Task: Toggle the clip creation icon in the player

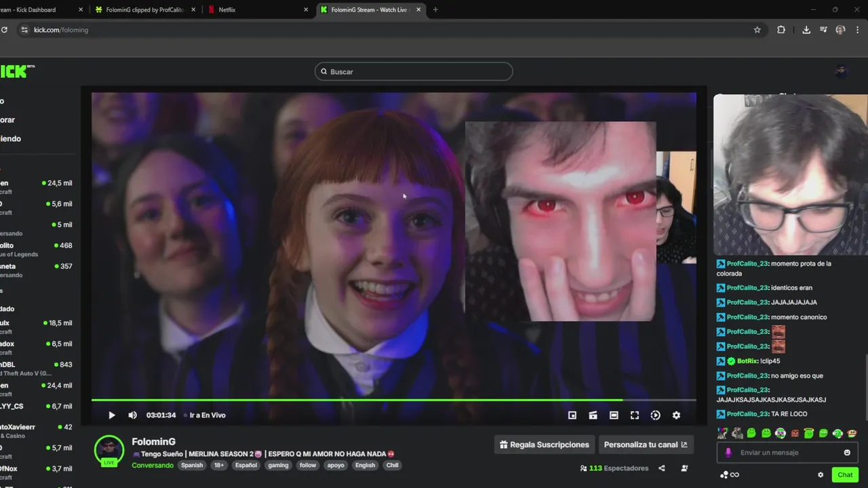Action: (x=593, y=415)
